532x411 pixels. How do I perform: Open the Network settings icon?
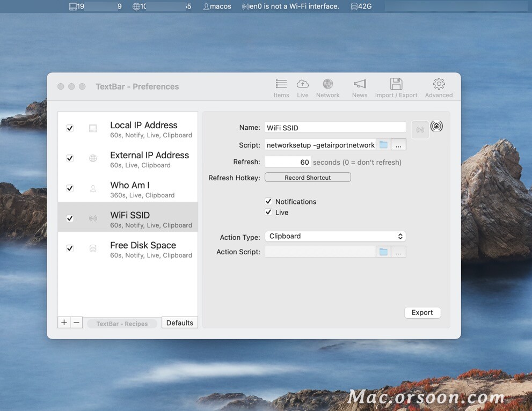click(x=327, y=87)
